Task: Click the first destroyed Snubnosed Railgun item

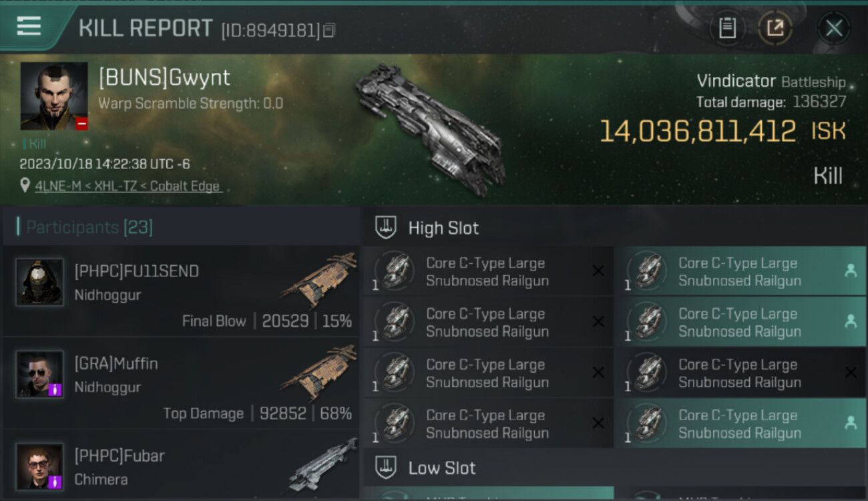Action: coord(488,271)
